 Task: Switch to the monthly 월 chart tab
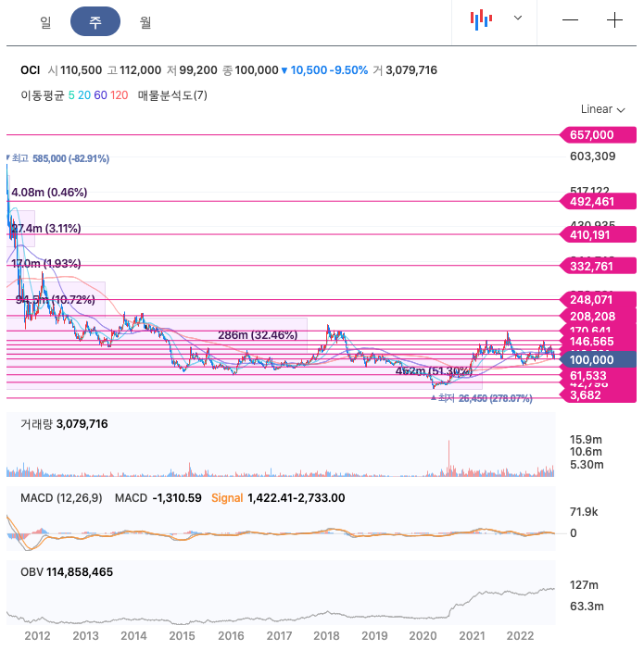click(x=145, y=21)
